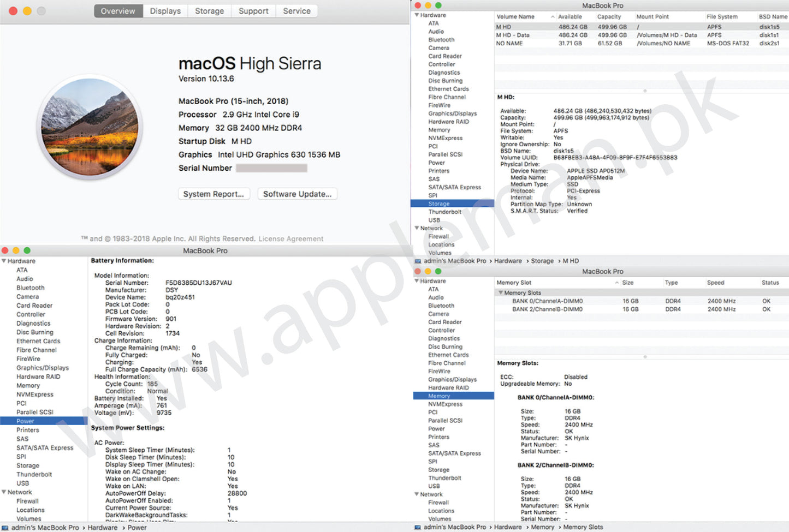Click the APPLE SSD AP0512M device name

coord(596,171)
